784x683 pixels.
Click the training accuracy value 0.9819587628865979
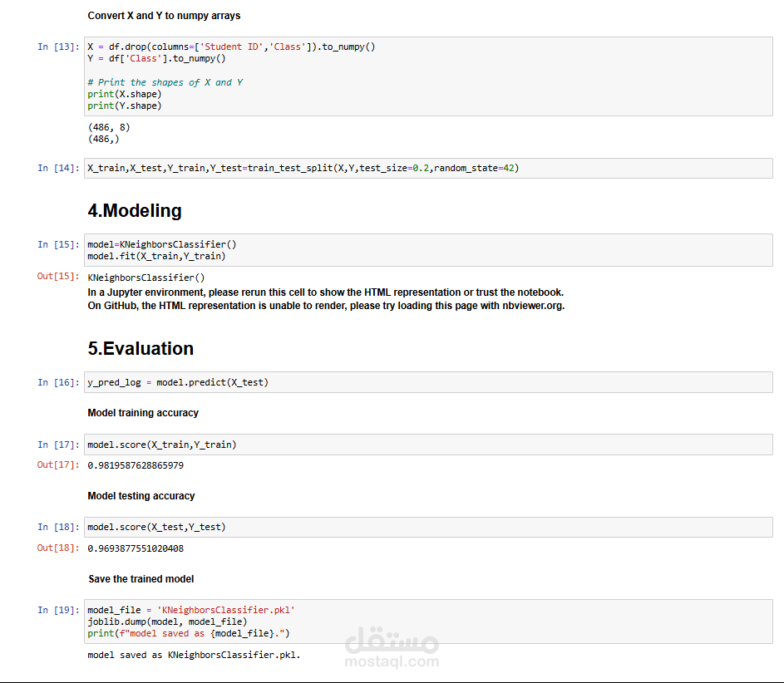click(x=136, y=465)
